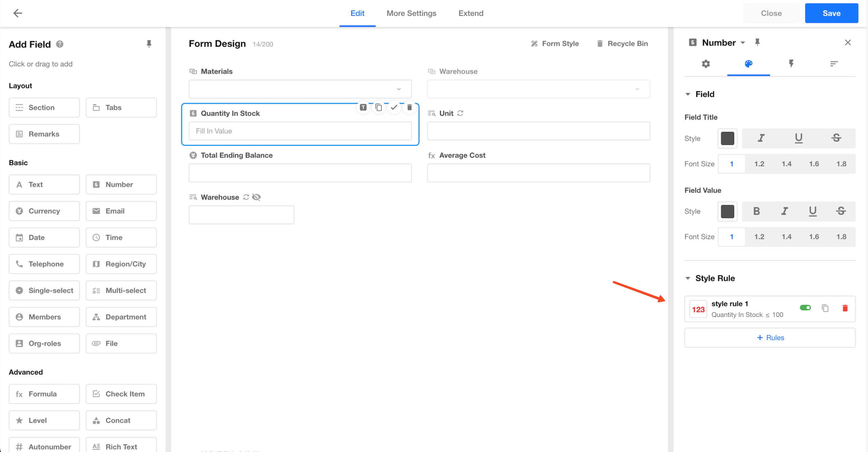This screenshot has width=868, height=452.
Task: Open the sort lines tab in properties
Action: tap(834, 64)
